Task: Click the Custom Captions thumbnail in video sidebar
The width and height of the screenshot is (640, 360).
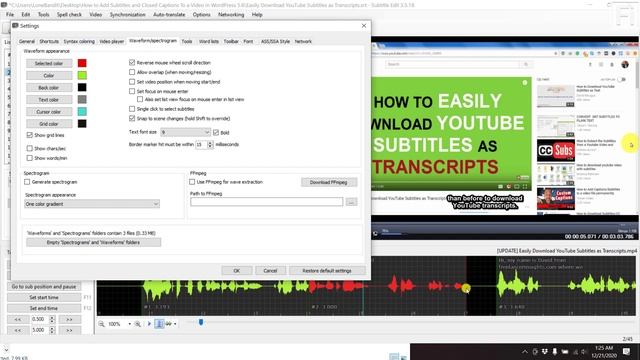Action: 556,198
